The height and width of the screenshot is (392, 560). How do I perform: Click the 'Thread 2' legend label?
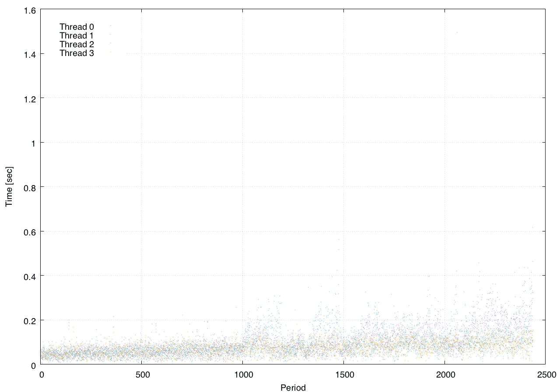tap(77, 44)
